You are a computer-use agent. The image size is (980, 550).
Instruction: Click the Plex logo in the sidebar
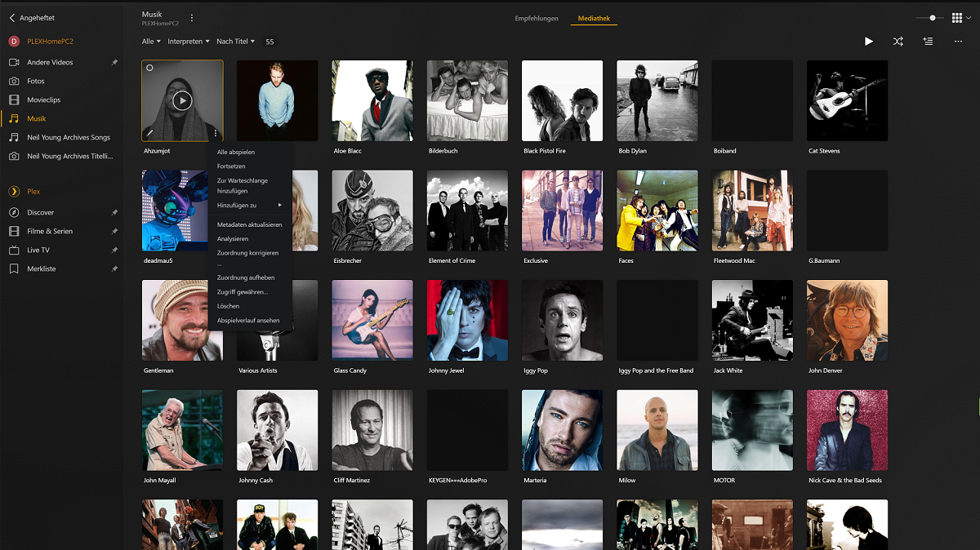pyautogui.click(x=14, y=191)
